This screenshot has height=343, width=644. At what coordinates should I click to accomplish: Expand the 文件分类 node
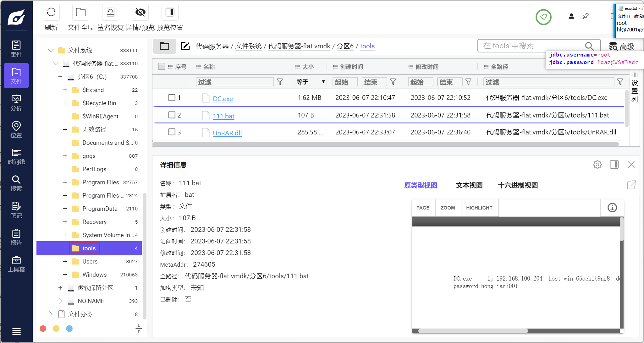[51, 314]
